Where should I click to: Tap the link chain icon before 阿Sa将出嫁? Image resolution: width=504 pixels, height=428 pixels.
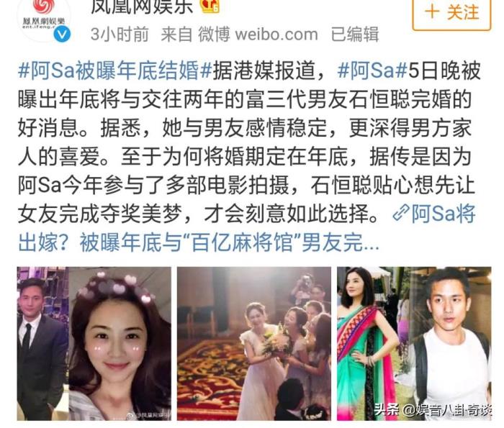coord(400,214)
